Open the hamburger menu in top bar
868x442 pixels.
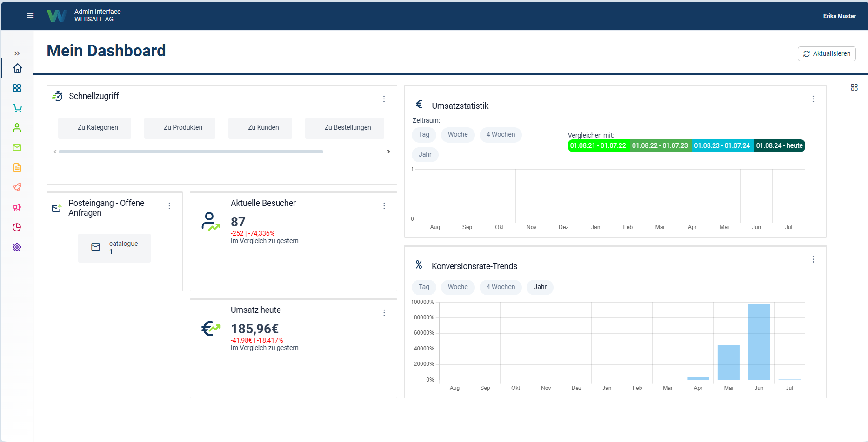[30, 16]
